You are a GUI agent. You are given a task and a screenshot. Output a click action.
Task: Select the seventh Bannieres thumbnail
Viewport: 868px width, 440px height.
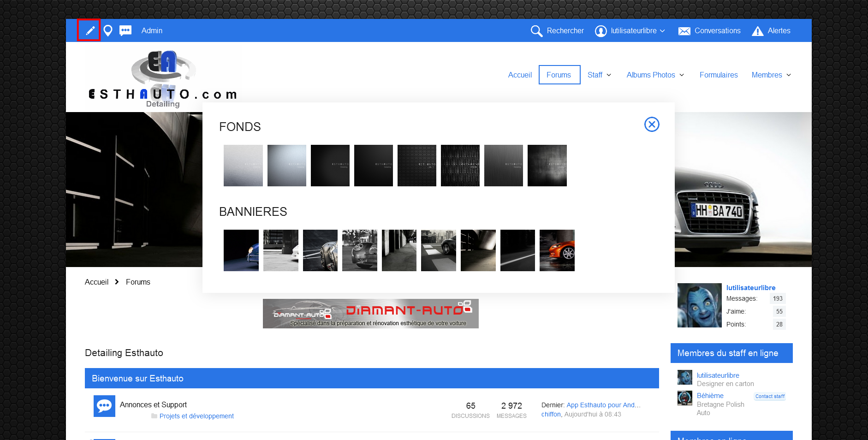(478, 250)
